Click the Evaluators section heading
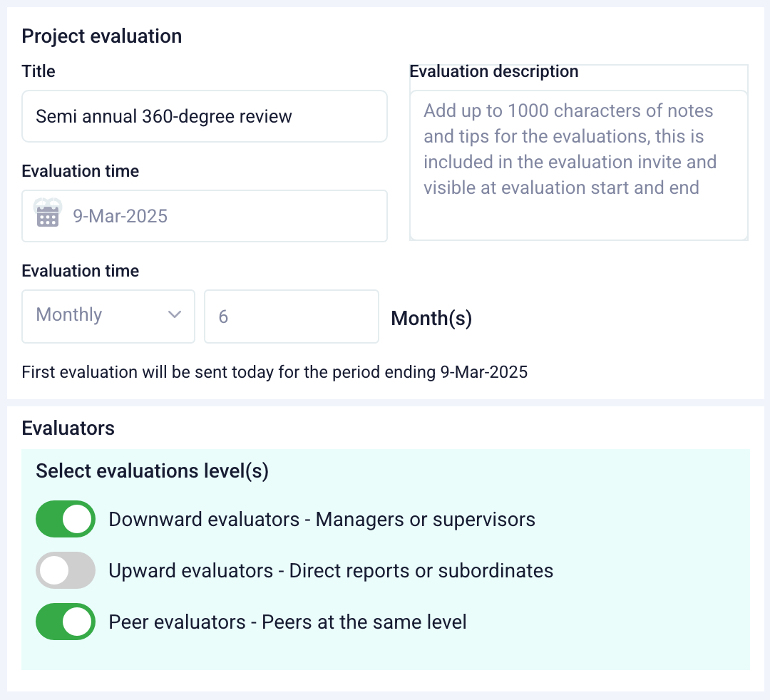This screenshot has height=700, width=770. [x=68, y=428]
